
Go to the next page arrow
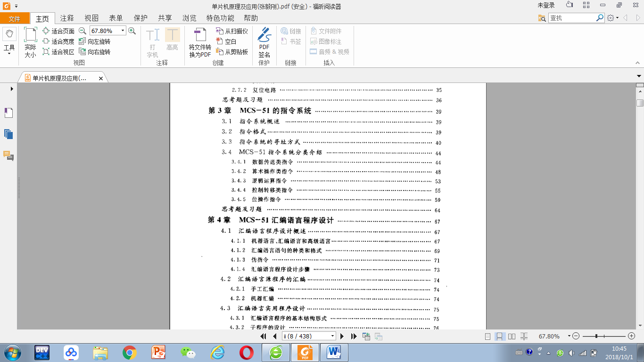coord(342,336)
